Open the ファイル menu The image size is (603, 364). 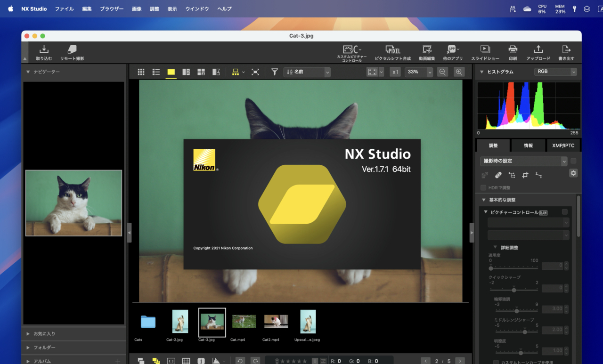(x=64, y=9)
